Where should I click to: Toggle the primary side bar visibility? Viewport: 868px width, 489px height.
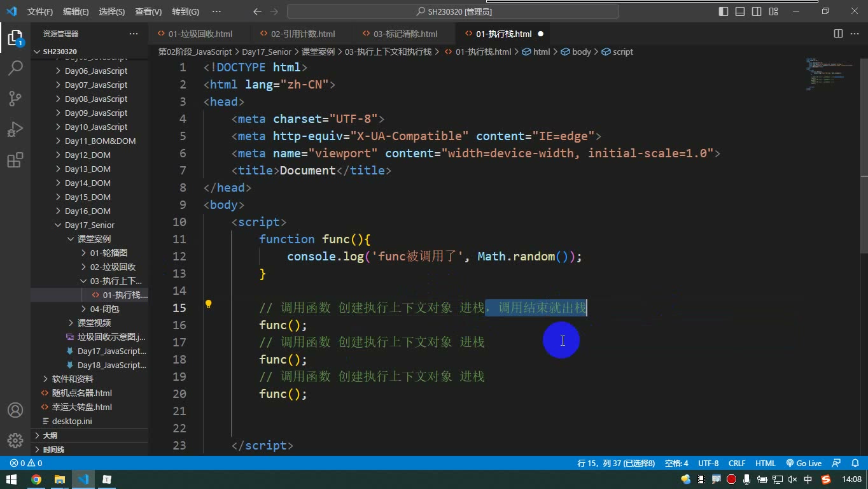click(724, 11)
